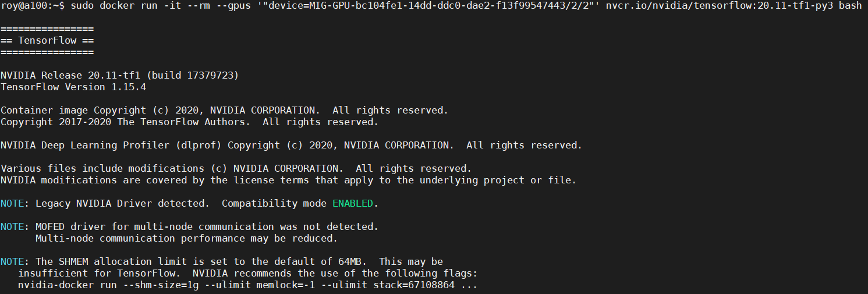Click the 'bash' word ending the command
The width and height of the screenshot is (868, 294).
pos(850,6)
